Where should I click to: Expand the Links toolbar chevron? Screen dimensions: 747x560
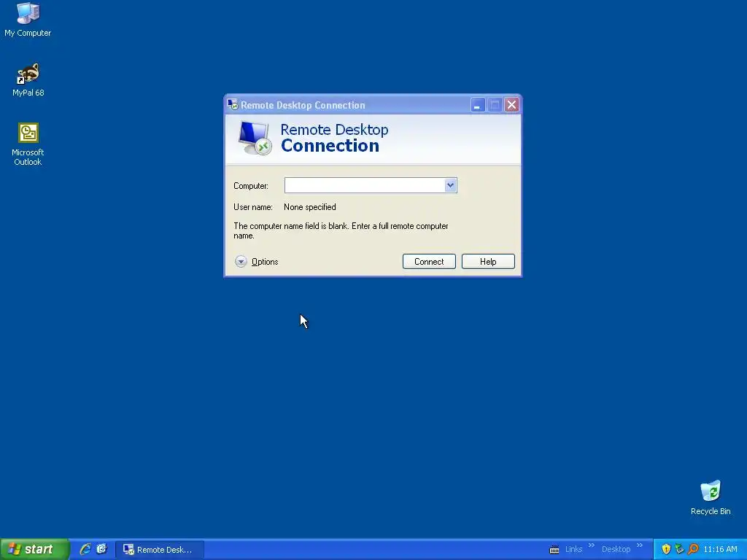591,545
